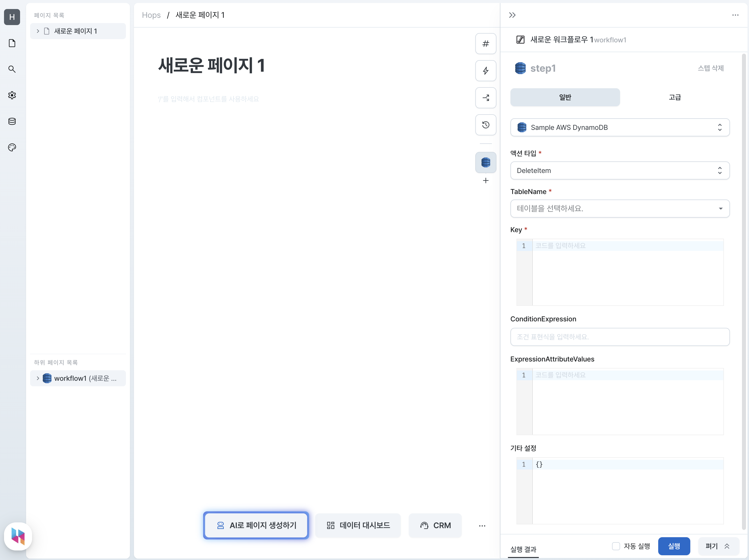
Task: Click the workflow1 database icon in sub-page list
Action: point(47,378)
